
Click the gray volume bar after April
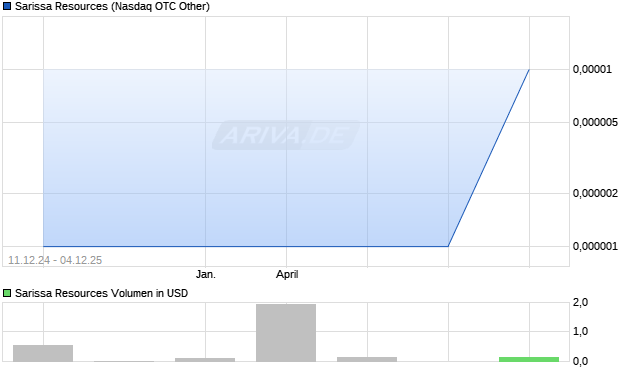[x=367, y=359]
